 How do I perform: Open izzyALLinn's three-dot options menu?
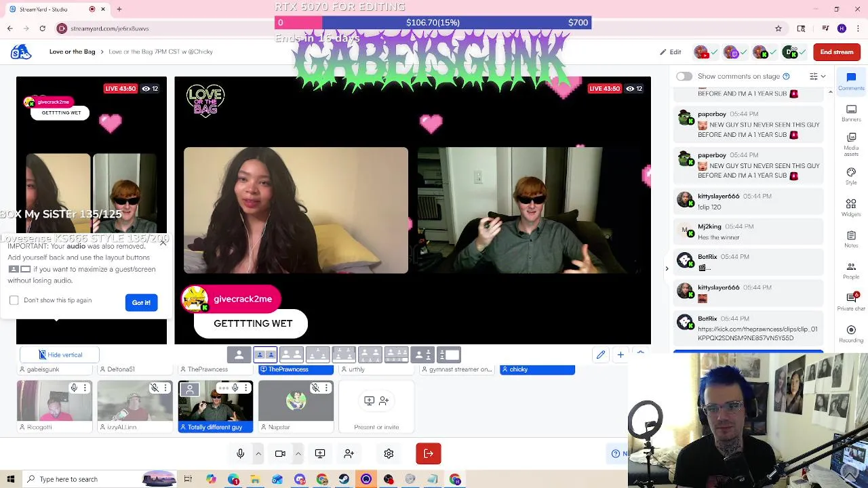(165, 388)
